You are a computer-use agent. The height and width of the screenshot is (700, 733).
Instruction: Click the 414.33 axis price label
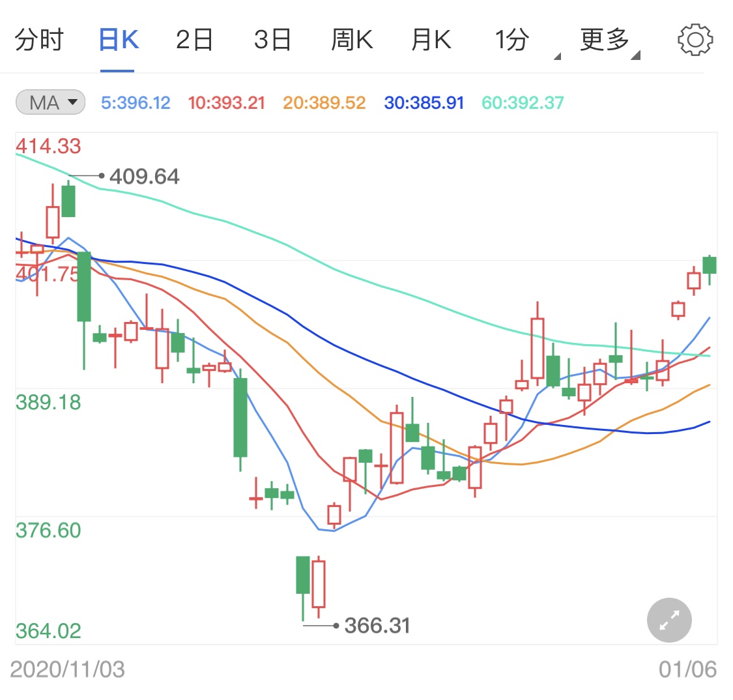coord(48,147)
